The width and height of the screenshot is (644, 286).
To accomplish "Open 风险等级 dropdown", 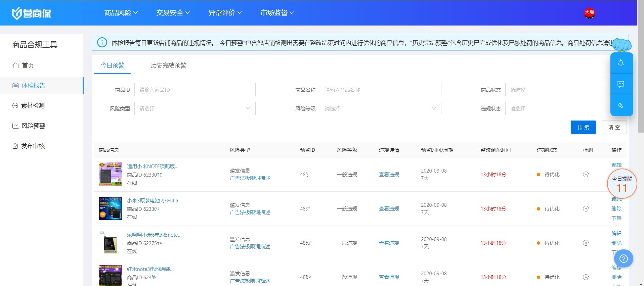I will [380, 108].
